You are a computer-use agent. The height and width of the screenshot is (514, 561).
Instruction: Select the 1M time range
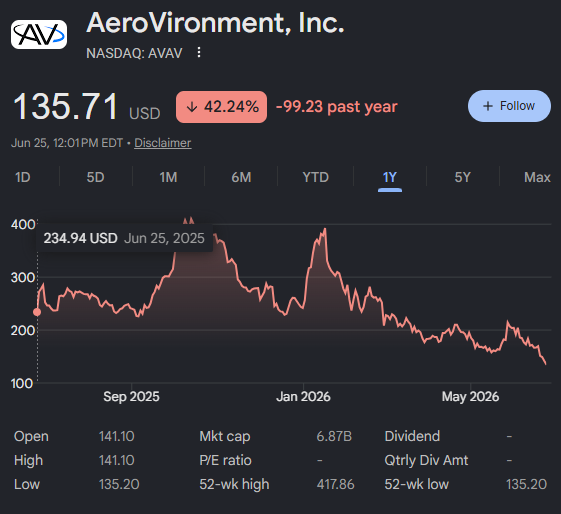tap(168, 177)
